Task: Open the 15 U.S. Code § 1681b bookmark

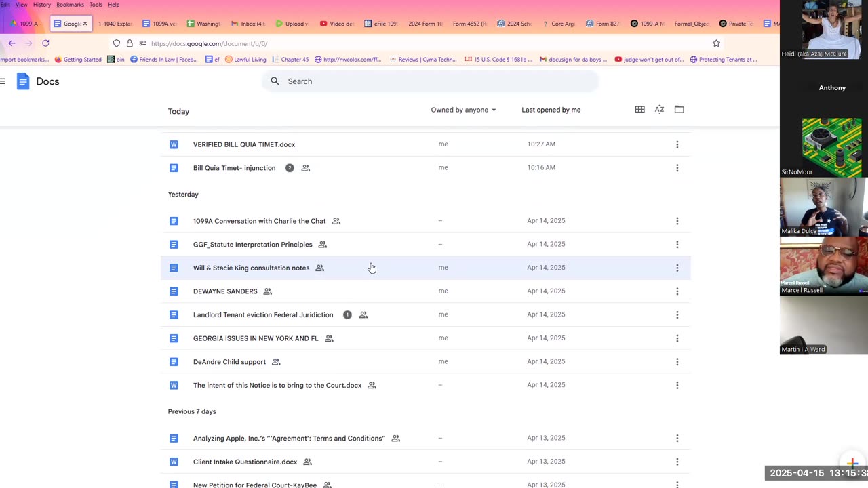Action: [x=498, y=60]
